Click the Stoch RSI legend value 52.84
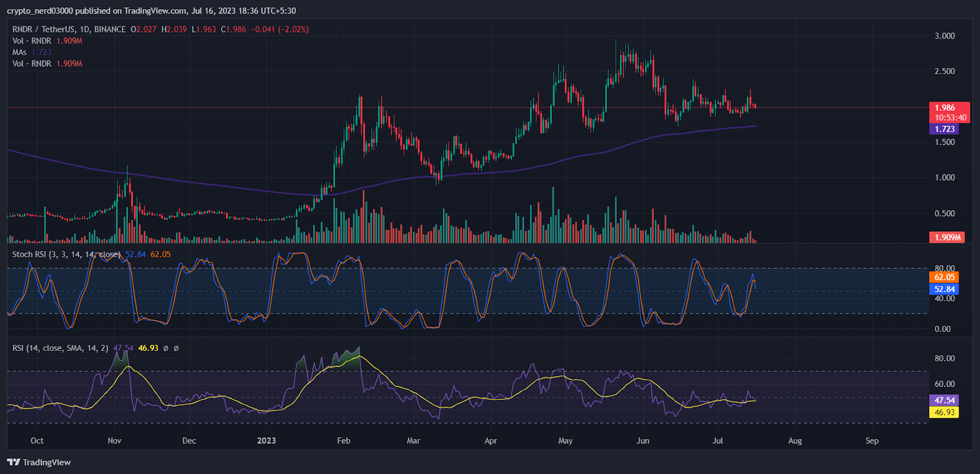The height and width of the screenshot is (474, 980). point(135,254)
